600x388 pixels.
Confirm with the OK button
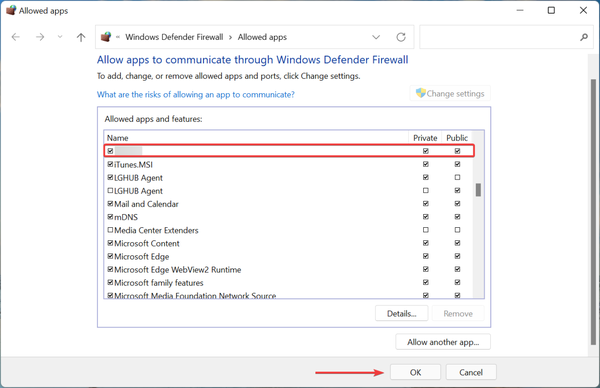(416, 372)
